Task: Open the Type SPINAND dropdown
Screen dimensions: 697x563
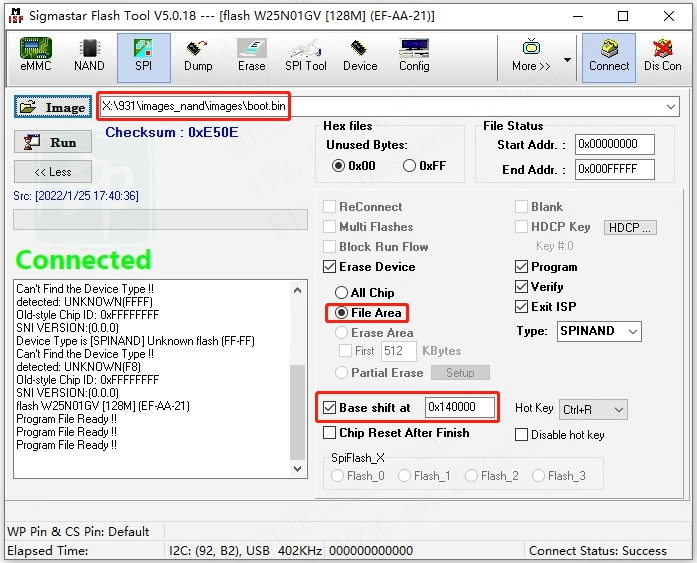Action: click(x=633, y=331)
